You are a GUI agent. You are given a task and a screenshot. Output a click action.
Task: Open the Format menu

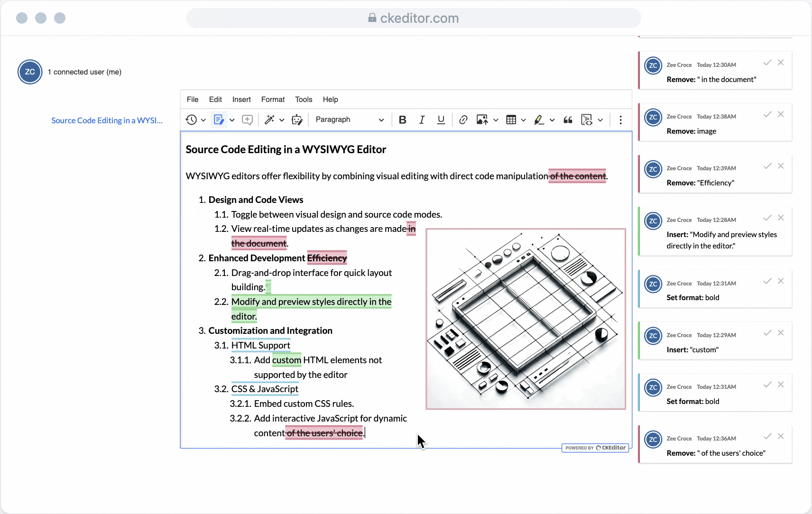click(x=273, y=100)
